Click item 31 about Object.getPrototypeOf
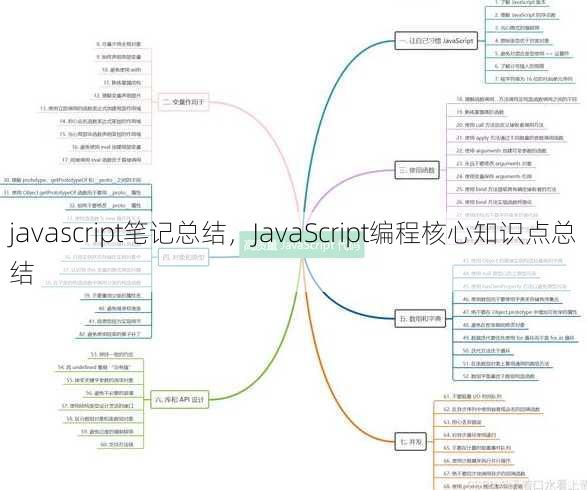The height and width of the screenshot is (490, 587). coord(72,193)
